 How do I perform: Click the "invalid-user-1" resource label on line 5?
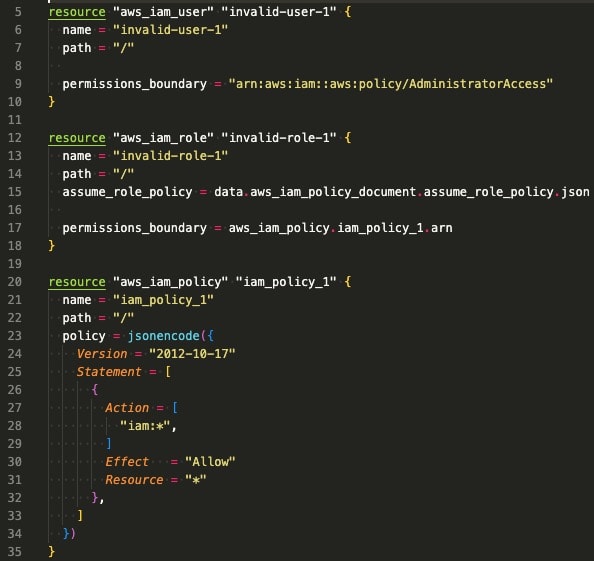pos(279,12)
